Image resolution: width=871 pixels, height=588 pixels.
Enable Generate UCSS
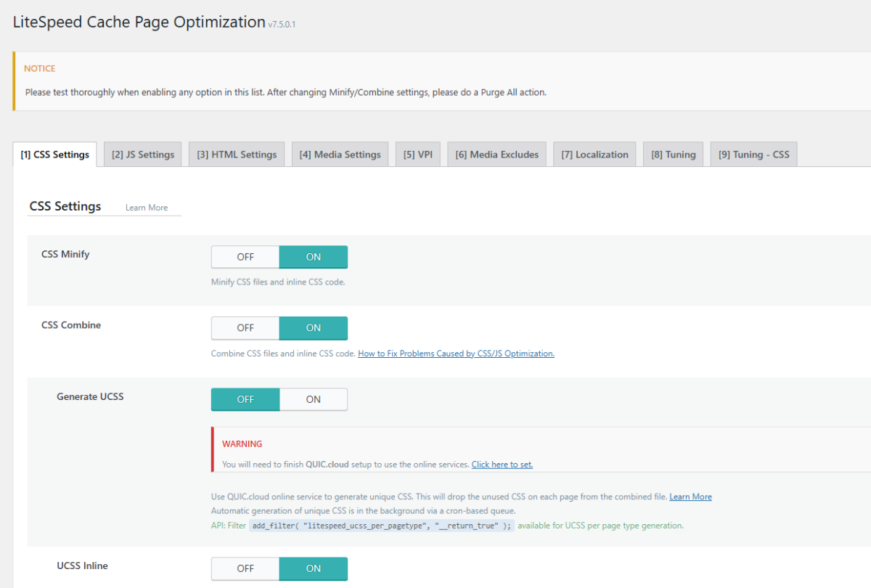313,399
